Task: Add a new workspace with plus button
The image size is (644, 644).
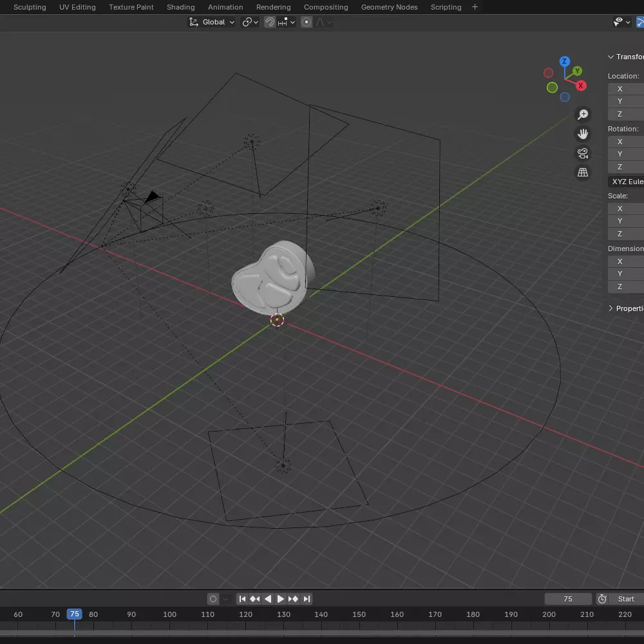Action: click(x=475, y=7)
